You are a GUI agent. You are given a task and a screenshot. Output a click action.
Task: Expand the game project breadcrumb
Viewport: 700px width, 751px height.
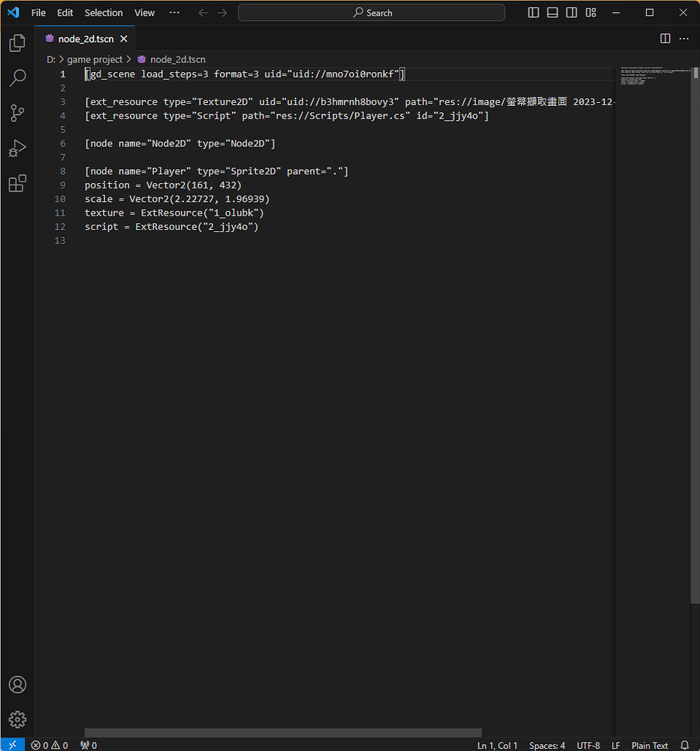click(95, 59)
